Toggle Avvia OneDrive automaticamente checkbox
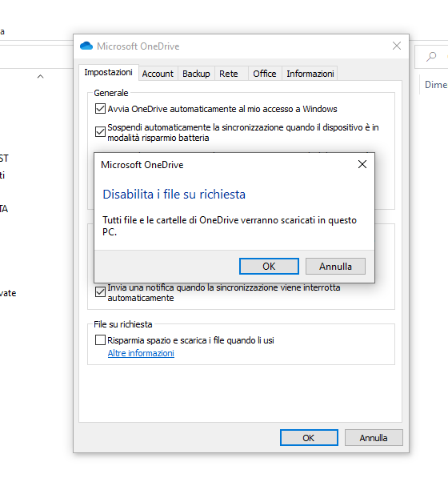Image resolution: width=448 pixels, height=482 pixels. [100, 109]
